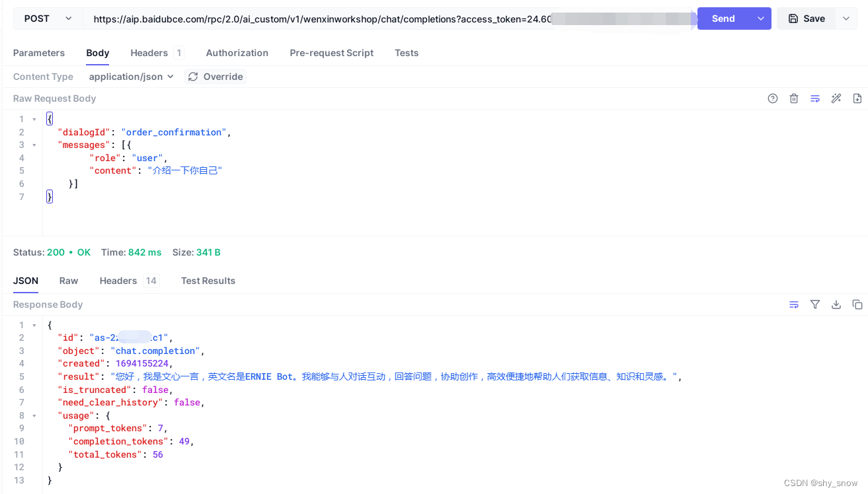868x494 pixels.
Task: Click the Override refresh icon
Action: (193, 77)
